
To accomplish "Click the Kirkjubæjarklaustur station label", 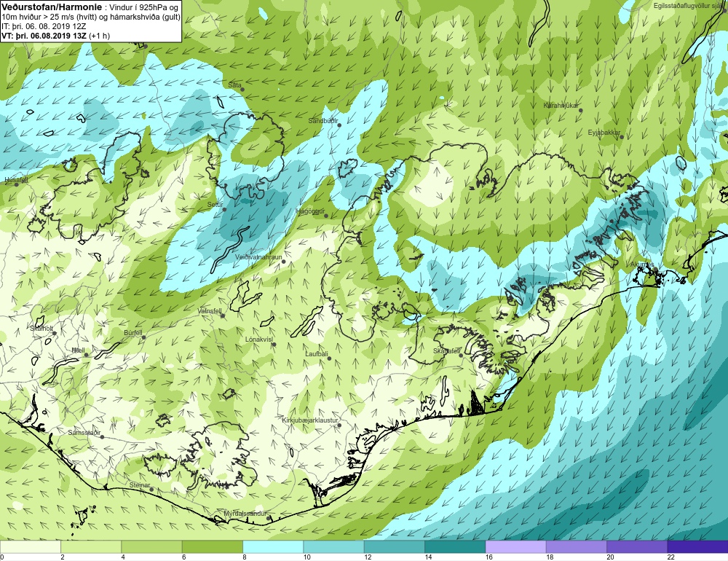I will [x=310, y=420].
